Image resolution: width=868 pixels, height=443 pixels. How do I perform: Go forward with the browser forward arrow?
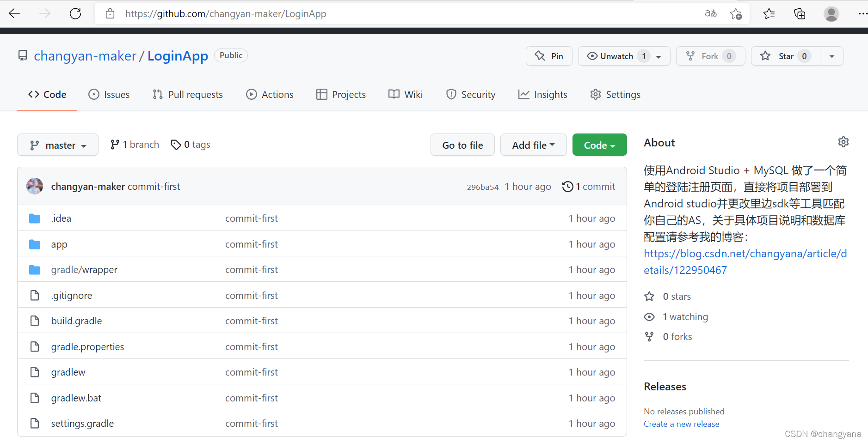[45, 14]
